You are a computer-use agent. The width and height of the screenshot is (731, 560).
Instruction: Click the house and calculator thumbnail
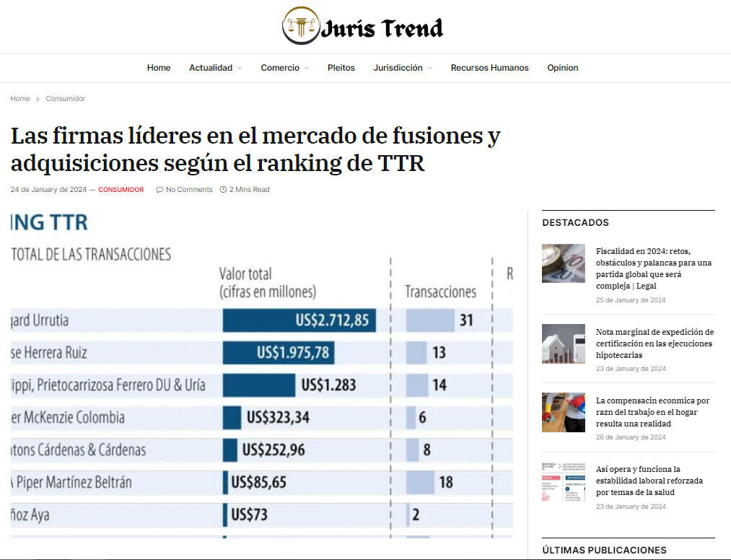[564, 344]
